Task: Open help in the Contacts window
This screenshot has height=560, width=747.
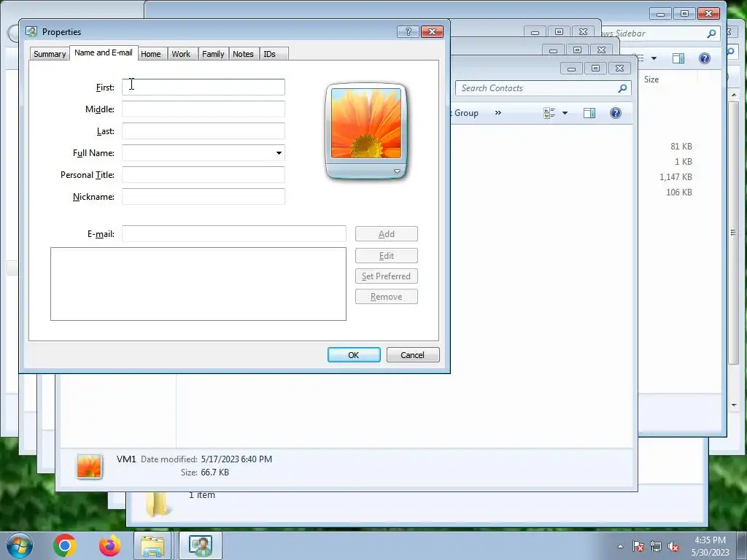Action: [616, 113]
